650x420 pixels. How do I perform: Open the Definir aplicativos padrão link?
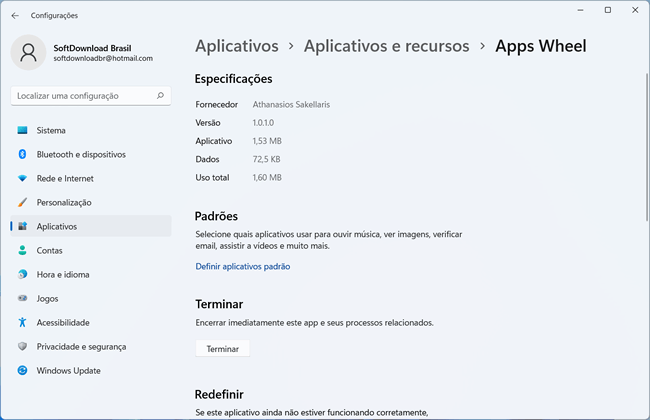pos(243,267)
